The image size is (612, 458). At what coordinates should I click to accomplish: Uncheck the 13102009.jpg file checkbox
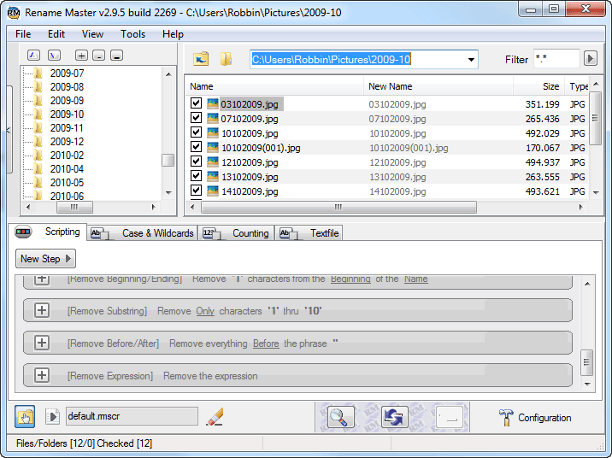click(196, 176)
